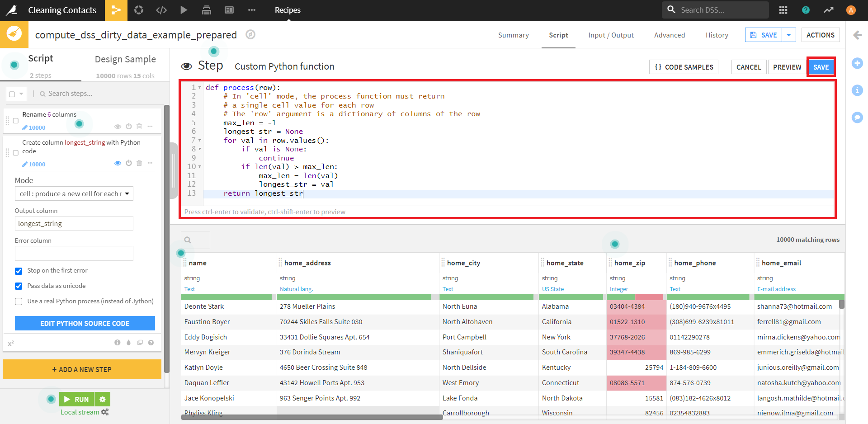Open the dashboards icon in navbar
Viewport: 868px width, 424px height.
pyautogui.click(x=229, y=10)
